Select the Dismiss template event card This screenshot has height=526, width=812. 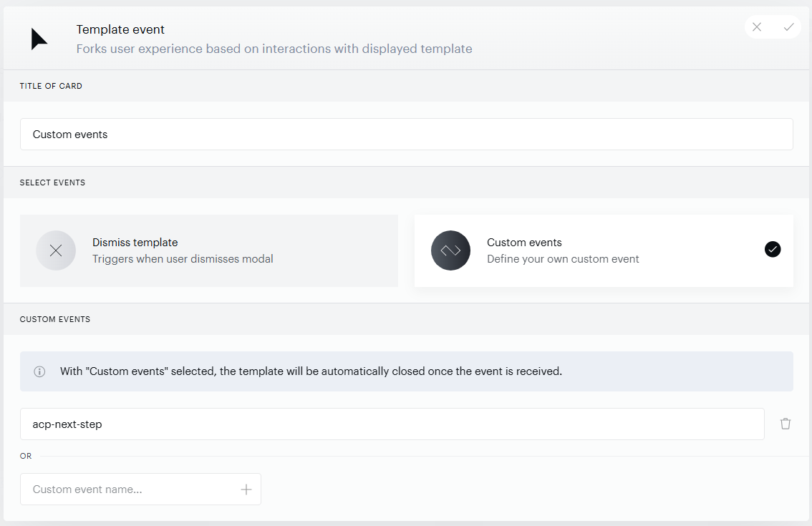click(x=209, y=250)
